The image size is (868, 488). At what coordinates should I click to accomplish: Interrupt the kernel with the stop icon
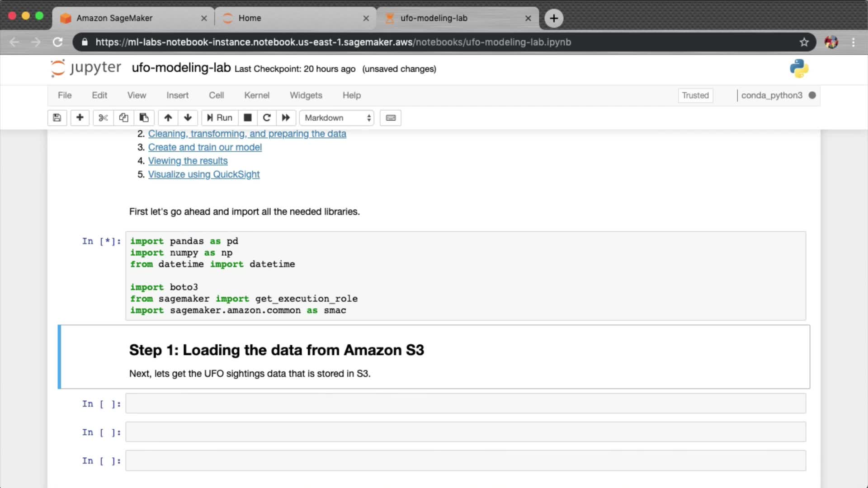[247, 118]
